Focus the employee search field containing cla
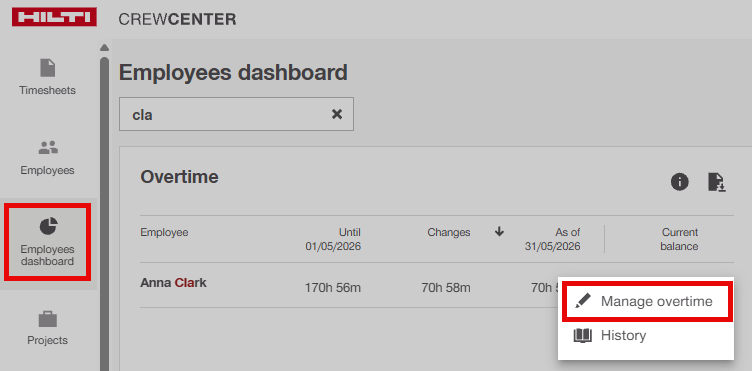The width and height of the screenshot is (752, 371). (x=236, y=114)
